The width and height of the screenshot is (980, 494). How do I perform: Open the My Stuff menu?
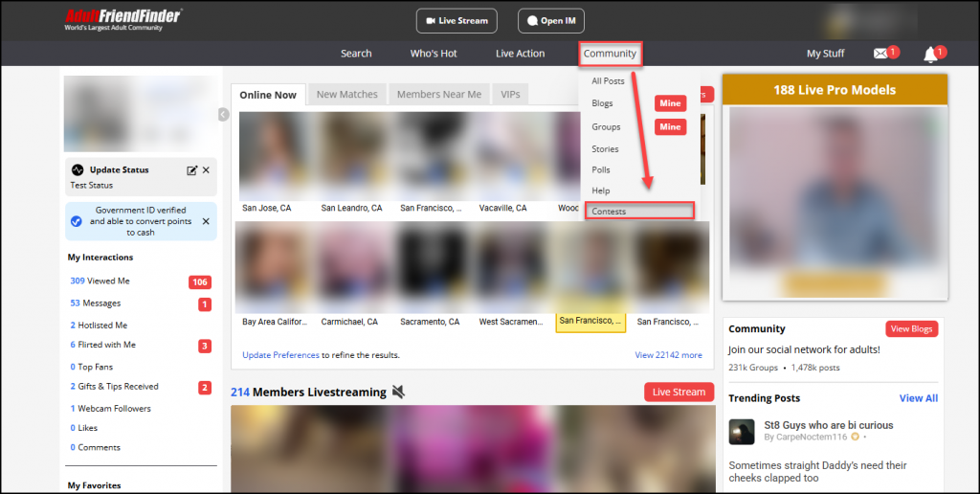[x=825, y=54]
